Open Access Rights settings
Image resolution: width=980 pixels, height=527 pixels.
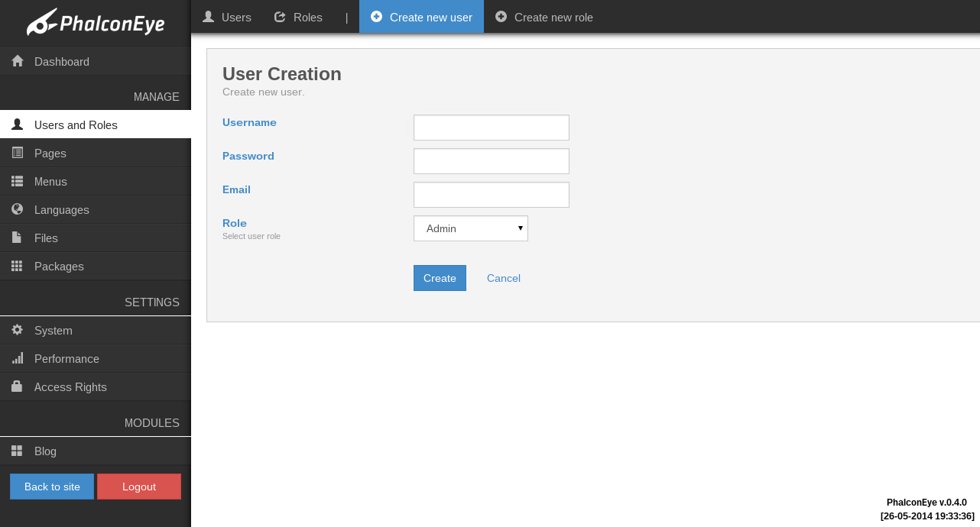[x=96, y=386]
